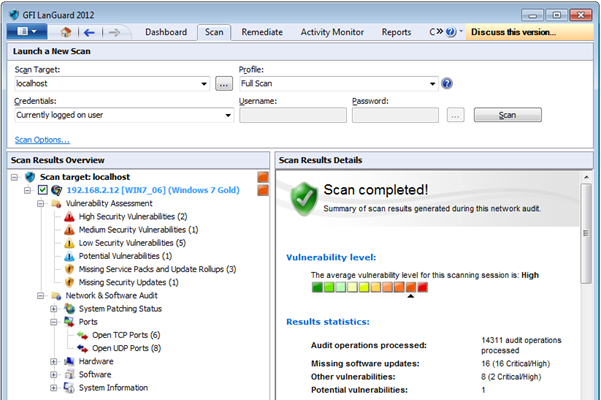This screenshot has width=601, height=400.
Task: Click the red vulnerability level swatch
Action: [422, 288]
